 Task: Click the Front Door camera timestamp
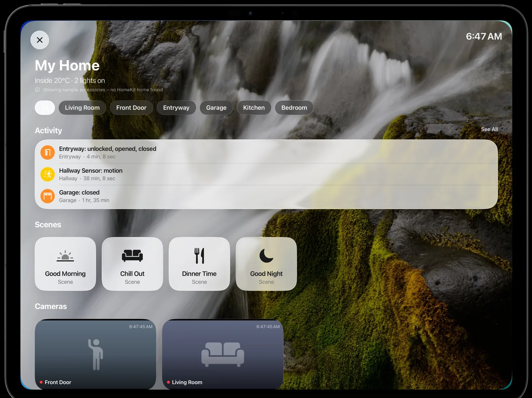[141, 327]
